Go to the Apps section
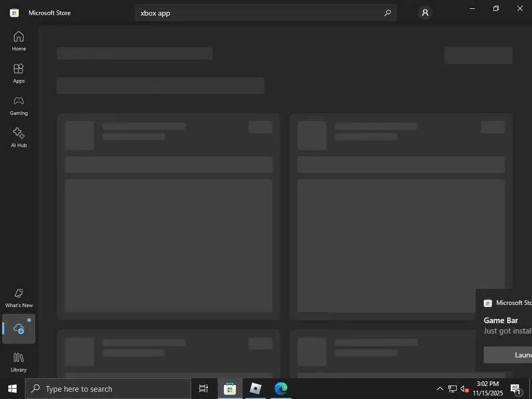Viewport: 532px width, 399px height. pyautogui.click(x=19, y=73)
